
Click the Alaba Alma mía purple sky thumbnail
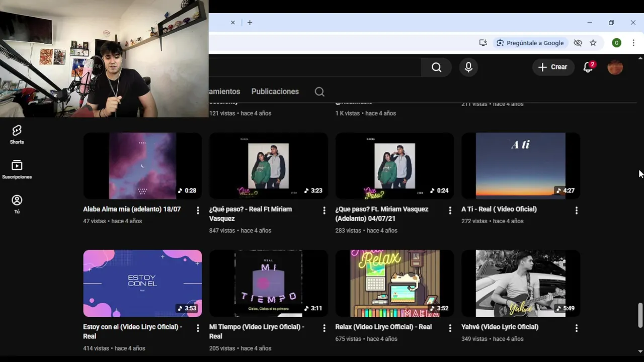click(142, 166)
